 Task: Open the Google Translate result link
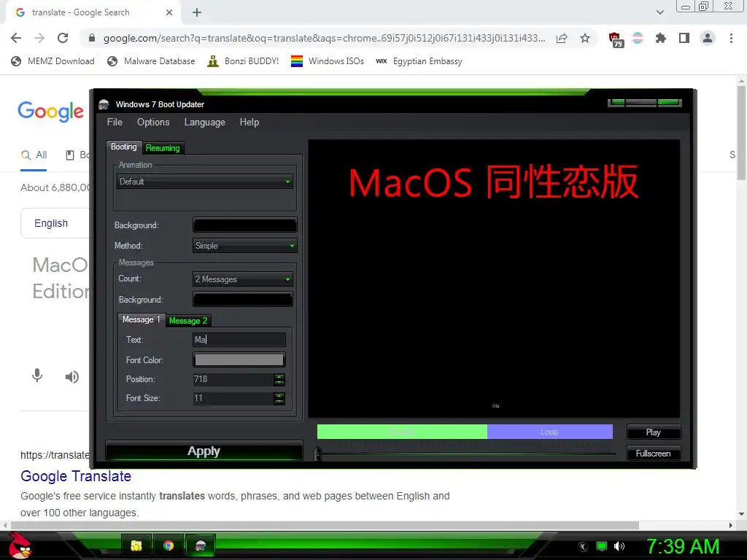pyautogui.click(x=76, y=476)
